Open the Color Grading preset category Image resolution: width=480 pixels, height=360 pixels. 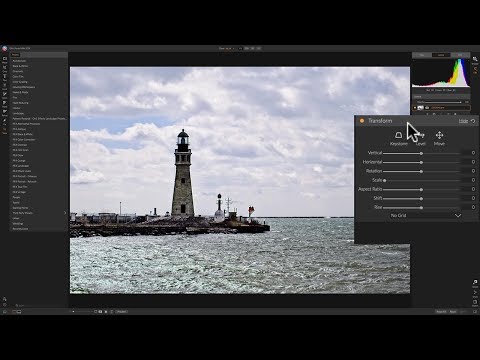click(20, 82)
